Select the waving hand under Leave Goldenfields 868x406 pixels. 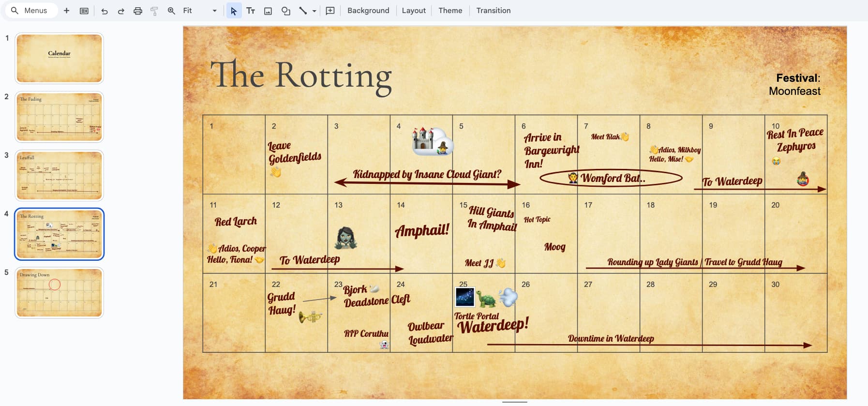(x=275, y=172)
